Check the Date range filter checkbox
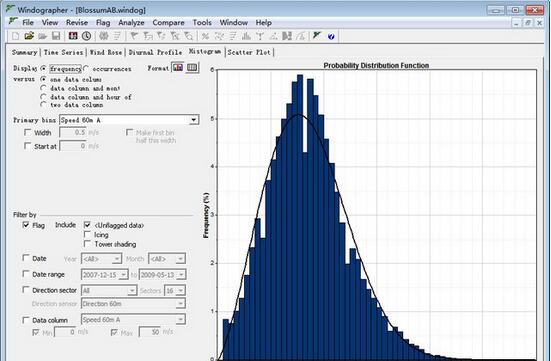 (x=26, y=273)
